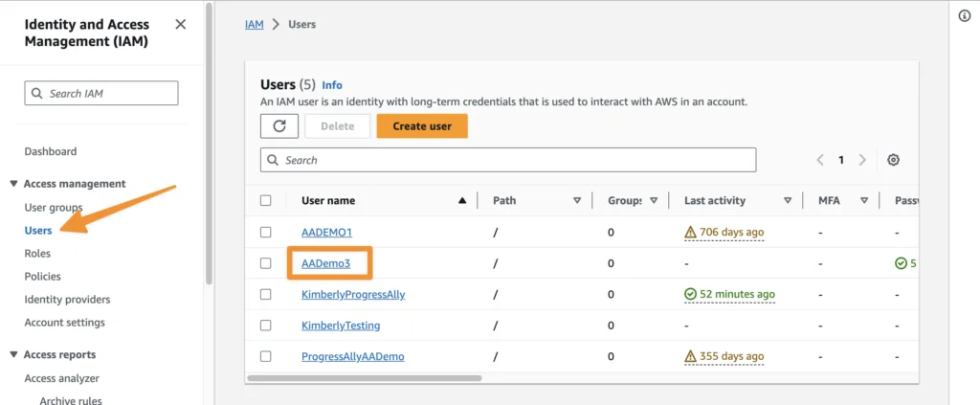Check the AADemo3 row checkbox
Viewport: 980px width, 405px height.
[x=266, y=263]
